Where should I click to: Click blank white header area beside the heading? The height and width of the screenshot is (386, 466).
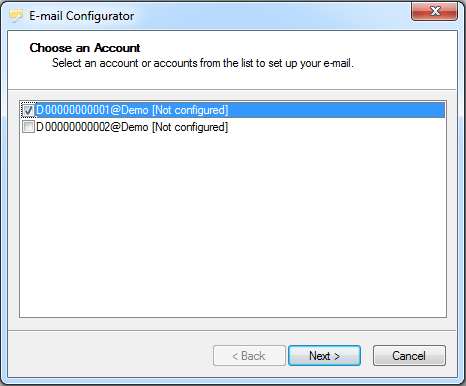pyautogui.click(x=297, y=48)
